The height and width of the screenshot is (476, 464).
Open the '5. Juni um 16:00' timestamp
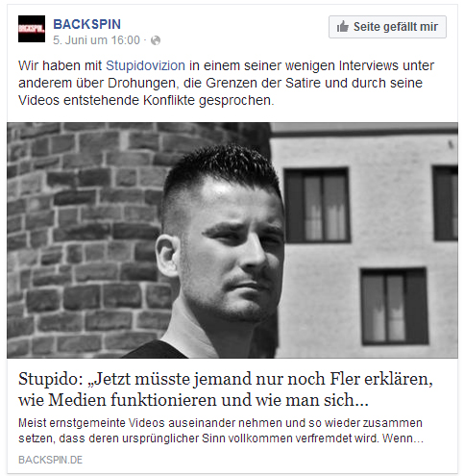(x=96, y=40)
